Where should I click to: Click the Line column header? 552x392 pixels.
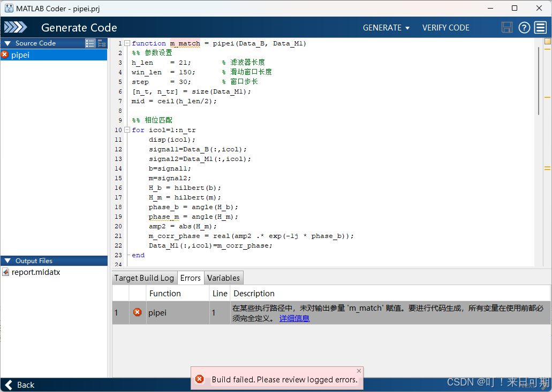pos(220,294)
